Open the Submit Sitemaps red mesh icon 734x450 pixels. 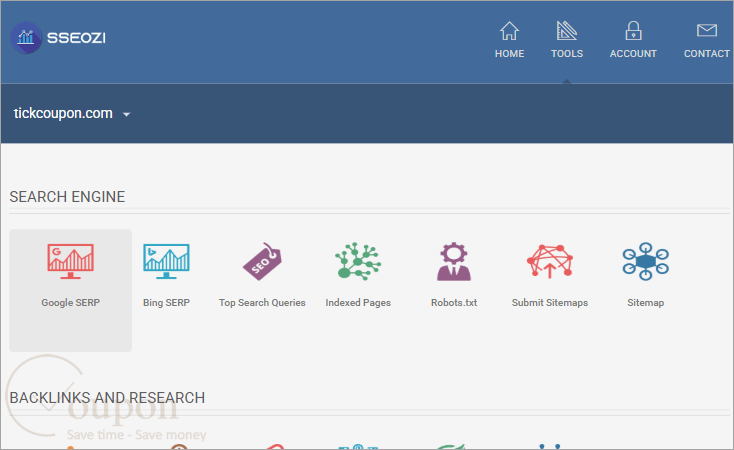[550, 261]
